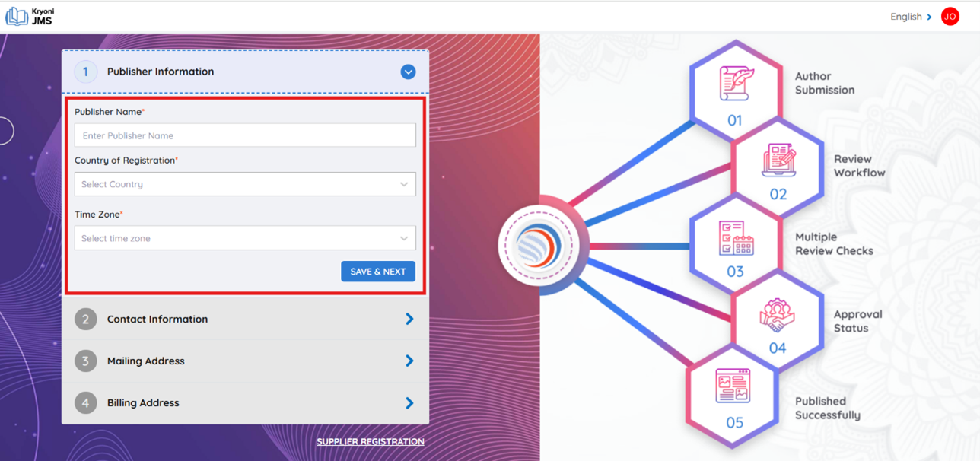Viewport: 980px width, 461px height.
Task: Click step 3 number circle
Action: [x=85, y=361]
